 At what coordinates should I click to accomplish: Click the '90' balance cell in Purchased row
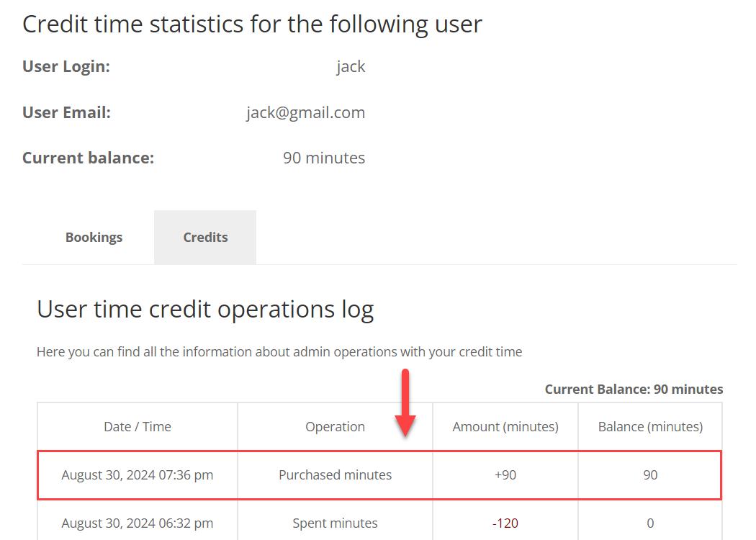click(650, 475)
